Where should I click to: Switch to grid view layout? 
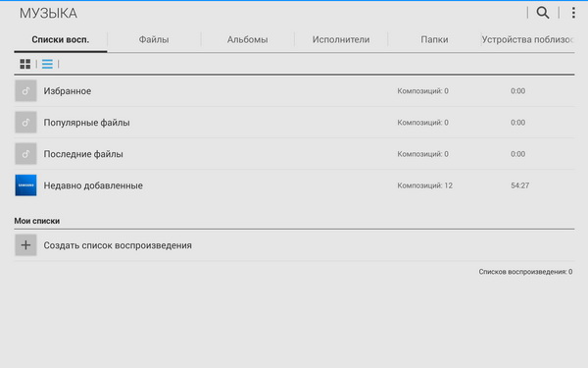[25, 64]
